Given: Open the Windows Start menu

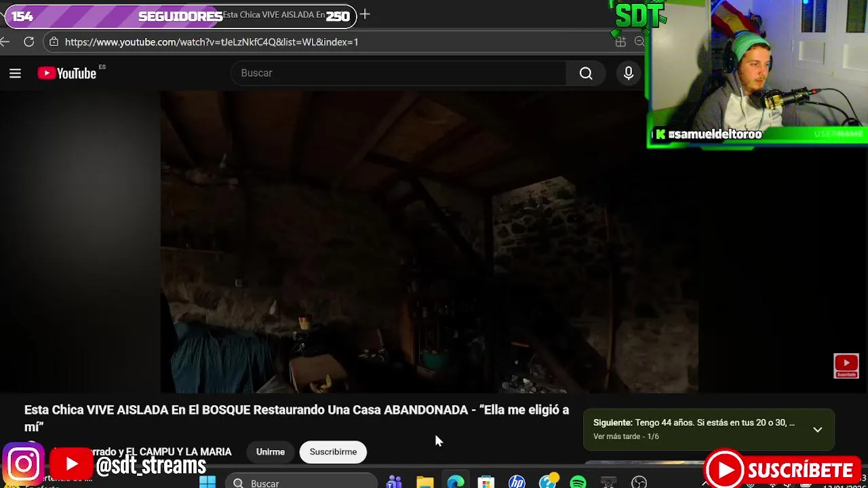Looking at the screenshot, I should tap(208, 483).
